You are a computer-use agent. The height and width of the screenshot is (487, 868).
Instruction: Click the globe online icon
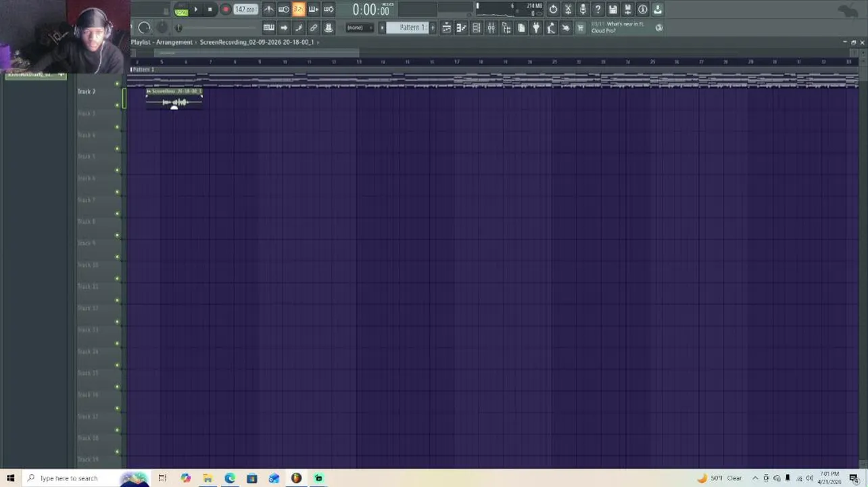[659, 28]
